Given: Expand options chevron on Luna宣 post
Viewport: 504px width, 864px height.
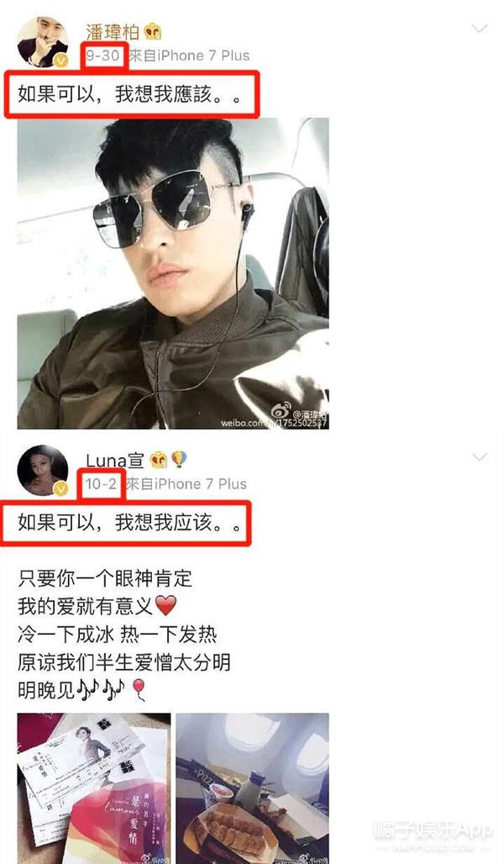Looking at the screenshot, I should coord(479,457).
